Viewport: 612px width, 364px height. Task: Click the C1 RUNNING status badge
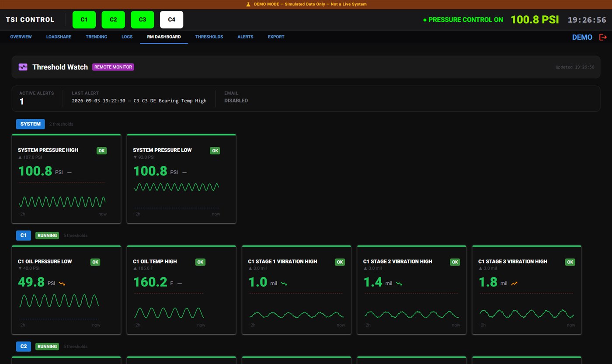tap(47, 236)
